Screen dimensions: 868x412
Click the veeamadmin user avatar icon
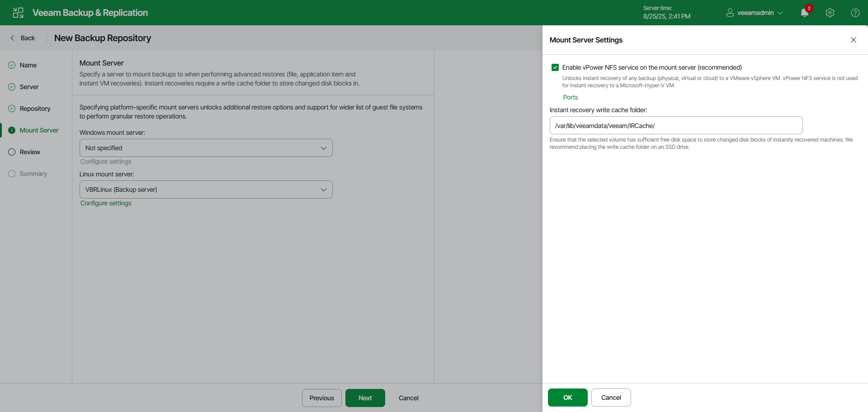pos(730,13)
